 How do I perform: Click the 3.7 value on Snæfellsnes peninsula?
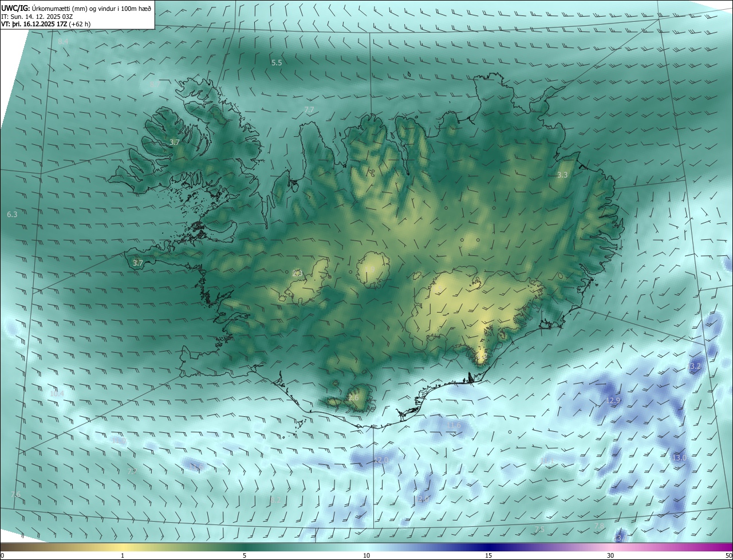(x=137, y=263)
